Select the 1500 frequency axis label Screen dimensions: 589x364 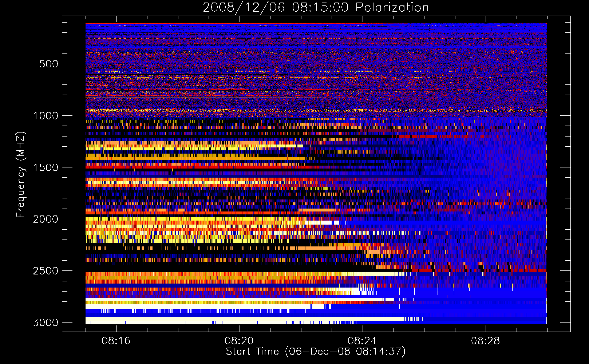46,167
